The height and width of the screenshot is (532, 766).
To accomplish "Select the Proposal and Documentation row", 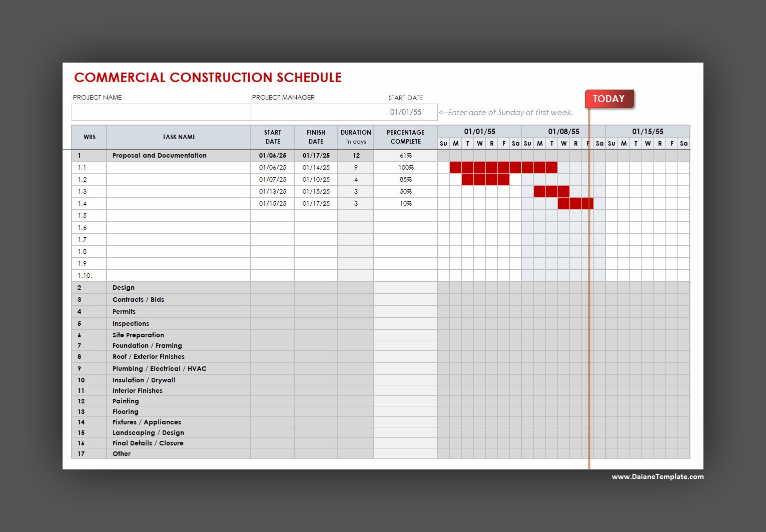I will click(159, 155).
